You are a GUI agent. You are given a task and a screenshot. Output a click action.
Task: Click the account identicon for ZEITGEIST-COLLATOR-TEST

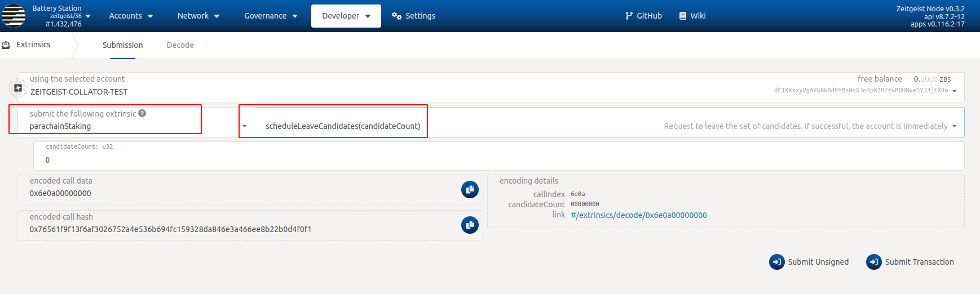coord(18,88)
